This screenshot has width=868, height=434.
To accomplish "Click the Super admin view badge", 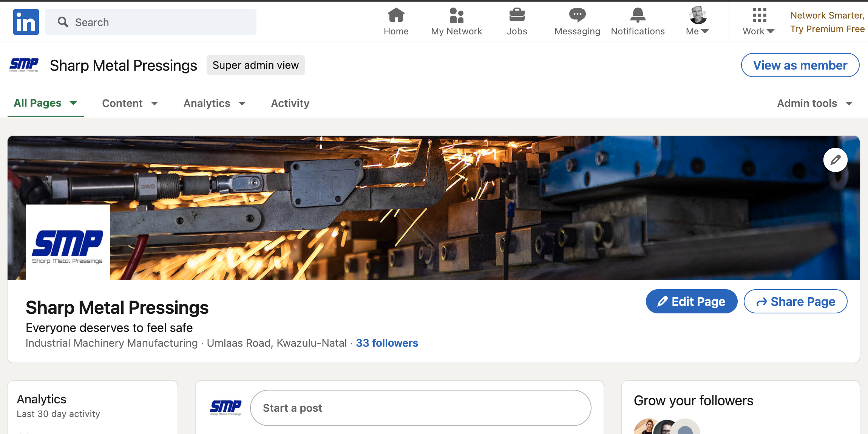I will pos(255,65).
